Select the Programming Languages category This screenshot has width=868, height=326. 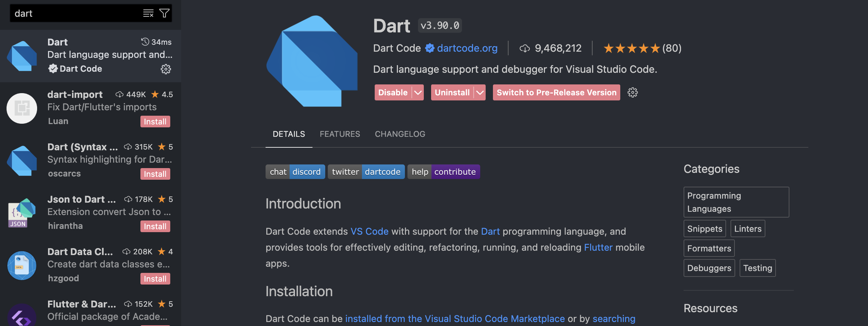tap(736, 202)
